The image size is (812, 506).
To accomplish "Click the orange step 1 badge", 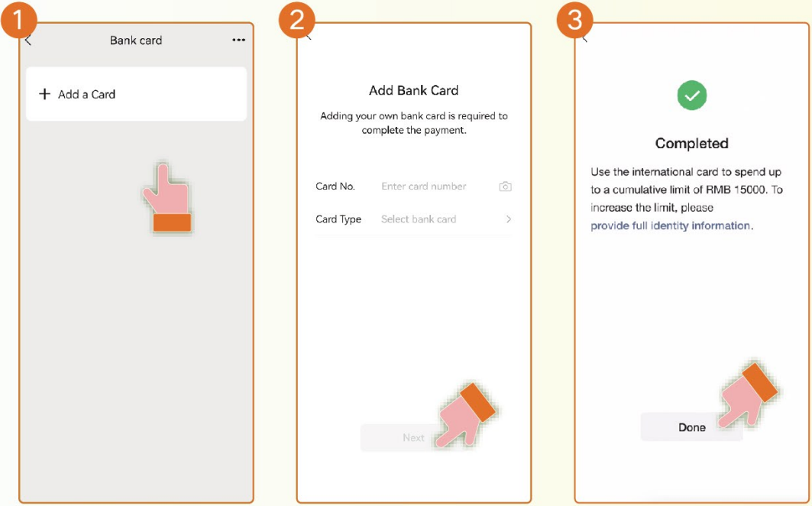I will tap(18, 20).
